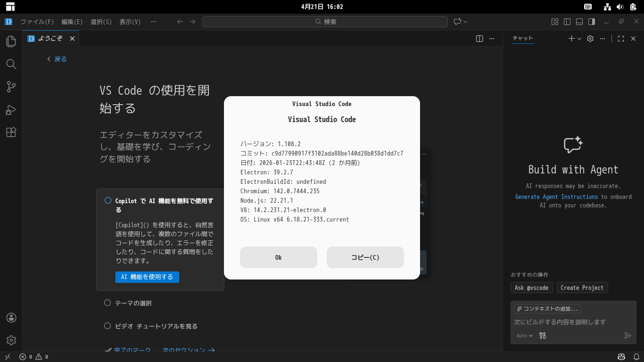
Task: Click the Chromium: 142.0.7444.235 line
Action: (x=280, y=191)
